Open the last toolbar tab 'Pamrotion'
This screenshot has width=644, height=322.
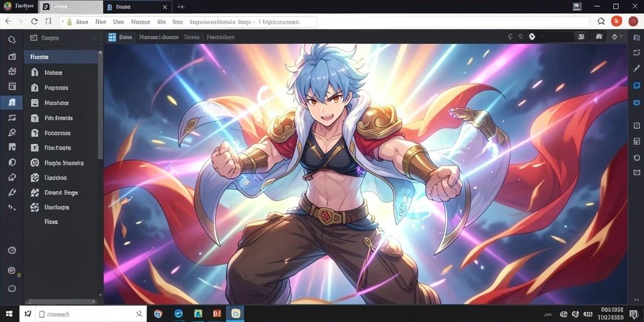(221, 37)
